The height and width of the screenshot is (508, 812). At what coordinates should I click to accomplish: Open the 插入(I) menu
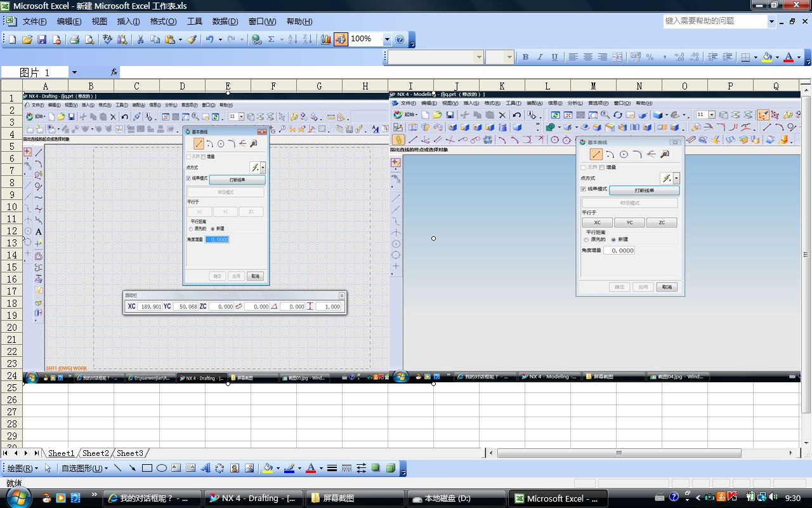tap(128, 22)
